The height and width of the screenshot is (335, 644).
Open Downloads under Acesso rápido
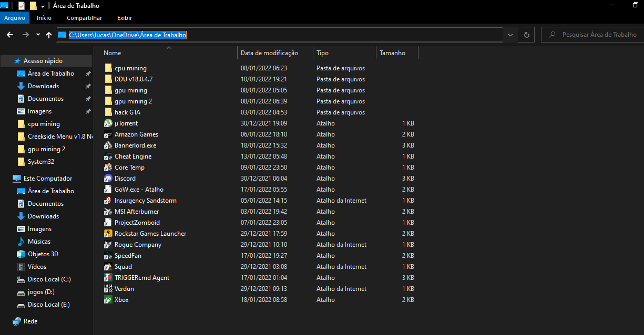click(x=43, y=86)
